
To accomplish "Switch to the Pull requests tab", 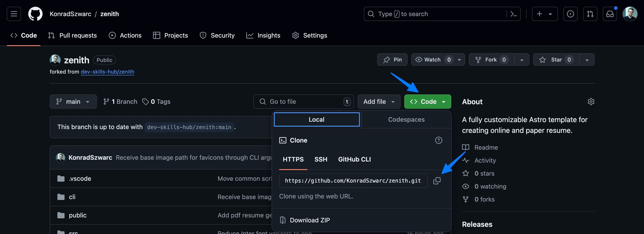I will click(x=73, y=35).
